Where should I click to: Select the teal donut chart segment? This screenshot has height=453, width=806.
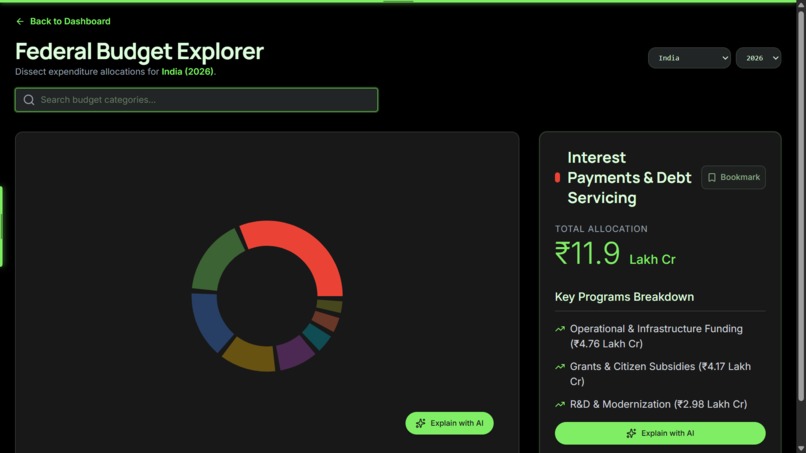pyautogui.click(x=316, y=336)
